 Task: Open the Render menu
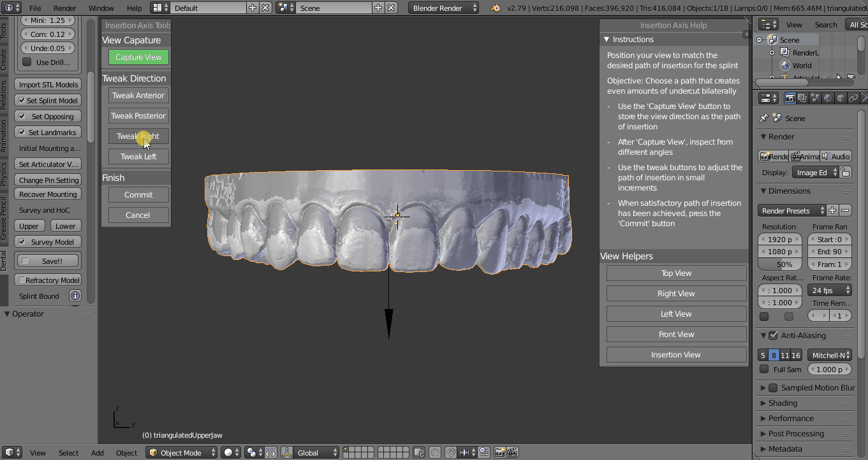[64, 8]
